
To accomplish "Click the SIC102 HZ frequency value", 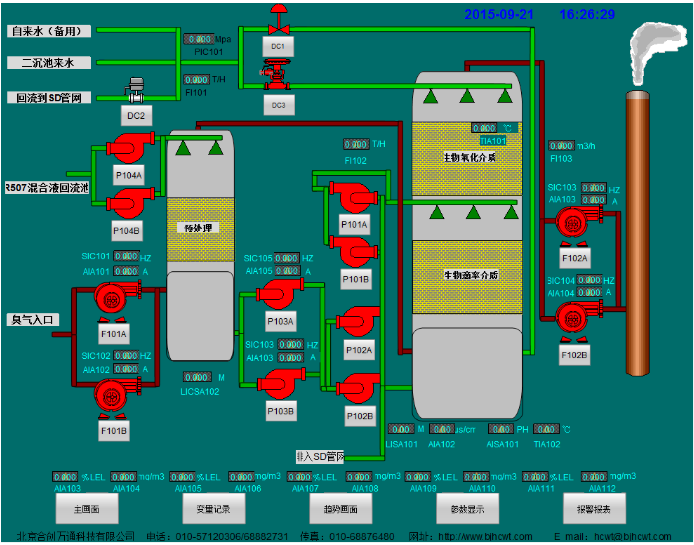I will (x=127, y=355).
